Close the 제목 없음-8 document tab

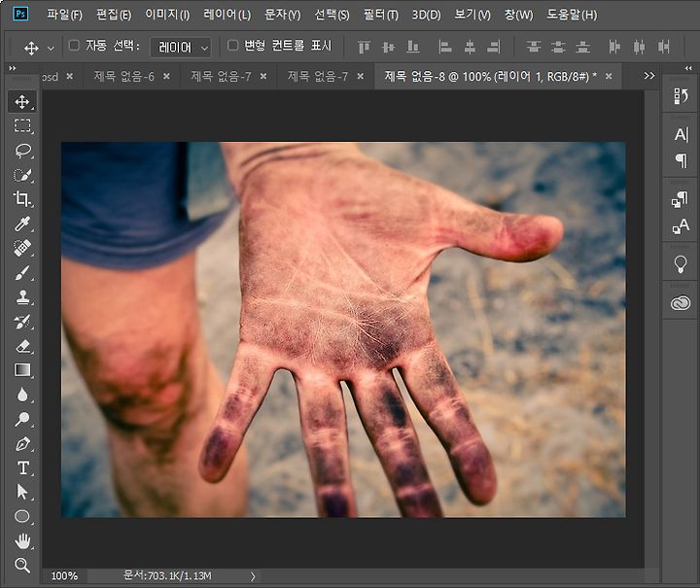(x=609, y=77)
